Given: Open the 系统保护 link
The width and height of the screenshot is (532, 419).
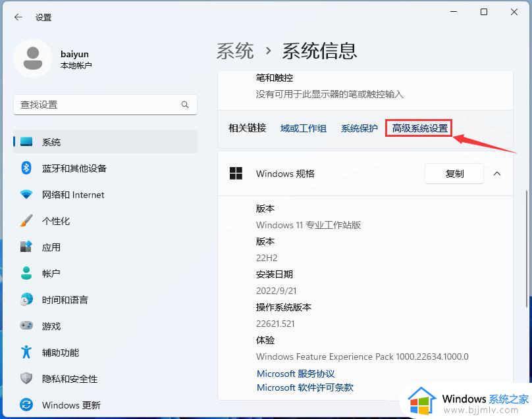Looking at the screenshot, I should (x=359, y=128).
